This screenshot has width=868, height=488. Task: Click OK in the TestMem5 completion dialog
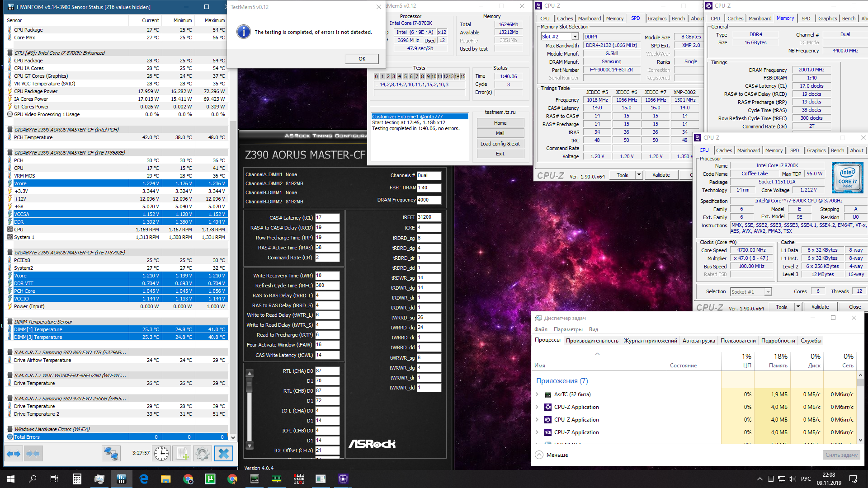pos(362,59)
